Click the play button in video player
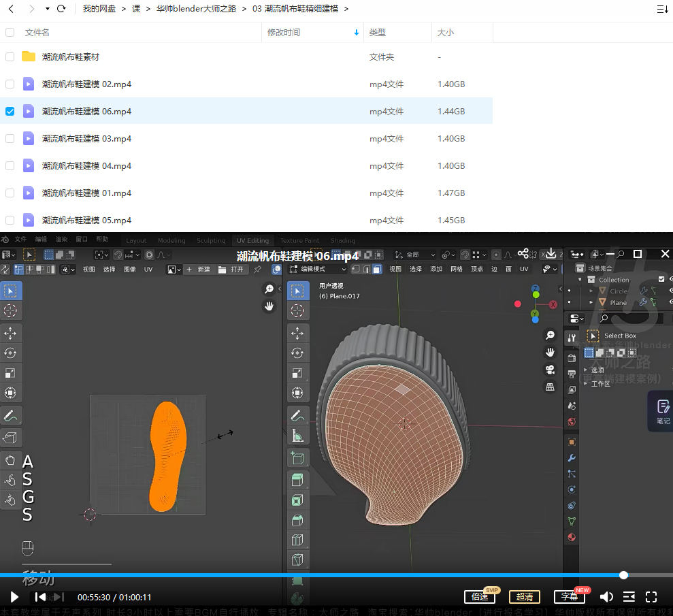673x616 pixels. 14,597
